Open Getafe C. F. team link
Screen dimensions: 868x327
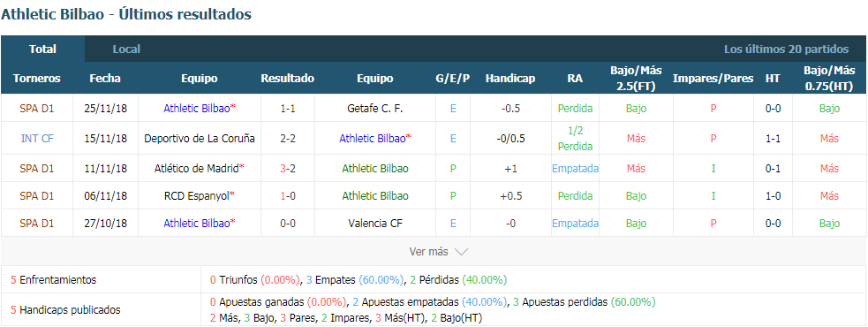point(375,109)
